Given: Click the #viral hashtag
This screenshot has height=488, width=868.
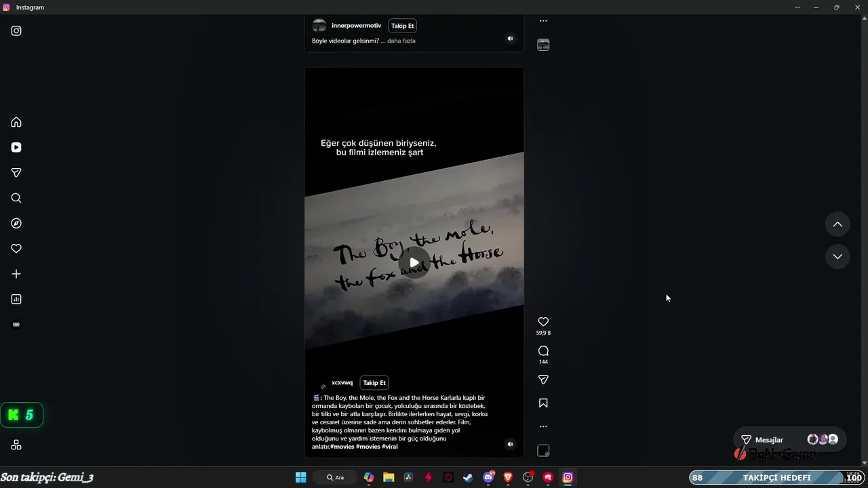Looking at the screenshot, I should (390, 447).
